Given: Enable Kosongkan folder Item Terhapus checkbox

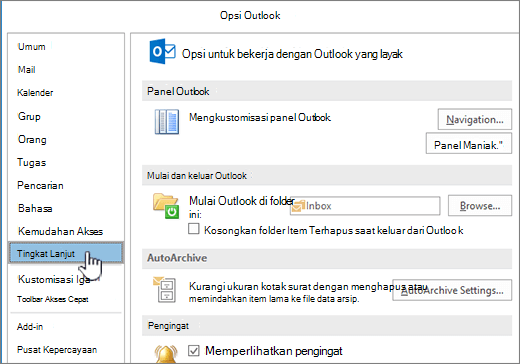Looking at the screenshot, I should pyautogui.click(x=194, y=229).
